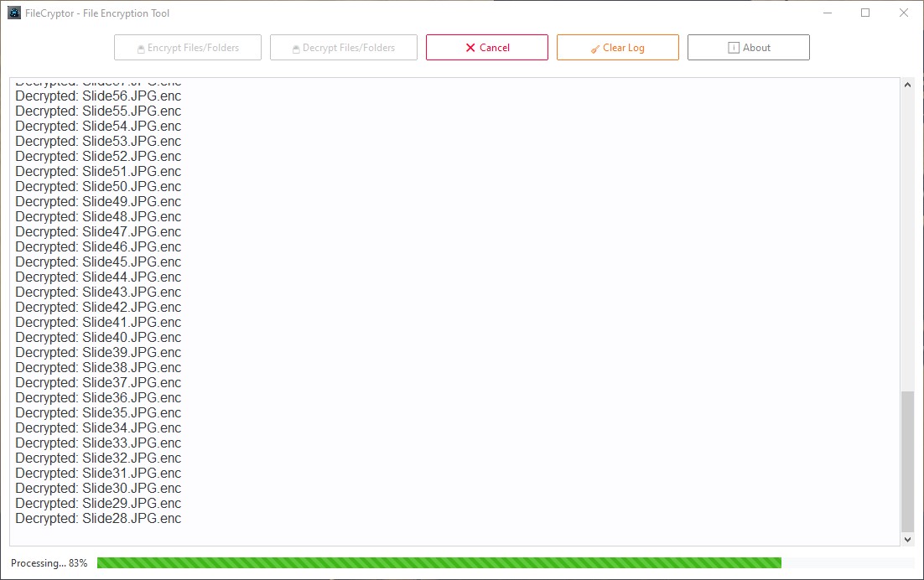Select log line 'Decrypted: Slide34.JPG.enc'
Image resolution: width=924 pixels, height=580 pixels.
[x=98, y=427]
